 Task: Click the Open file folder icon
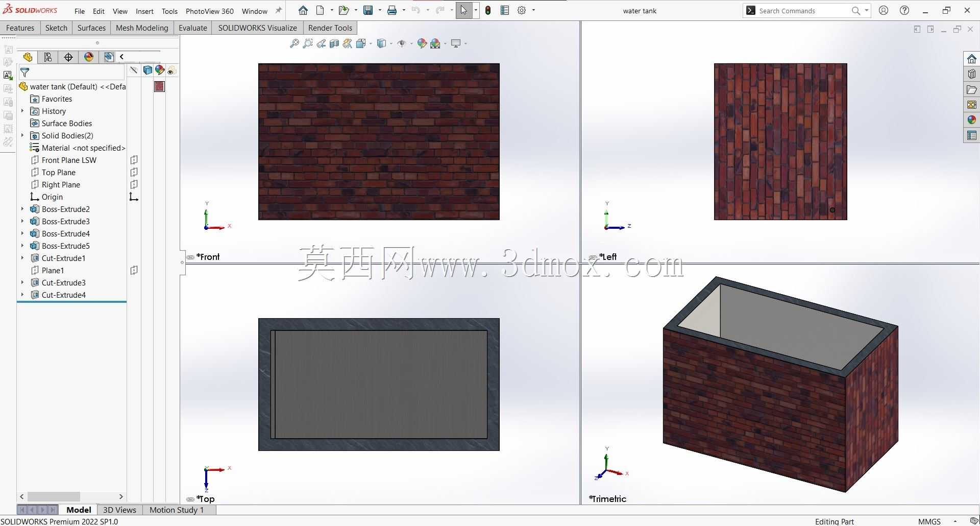344,10
